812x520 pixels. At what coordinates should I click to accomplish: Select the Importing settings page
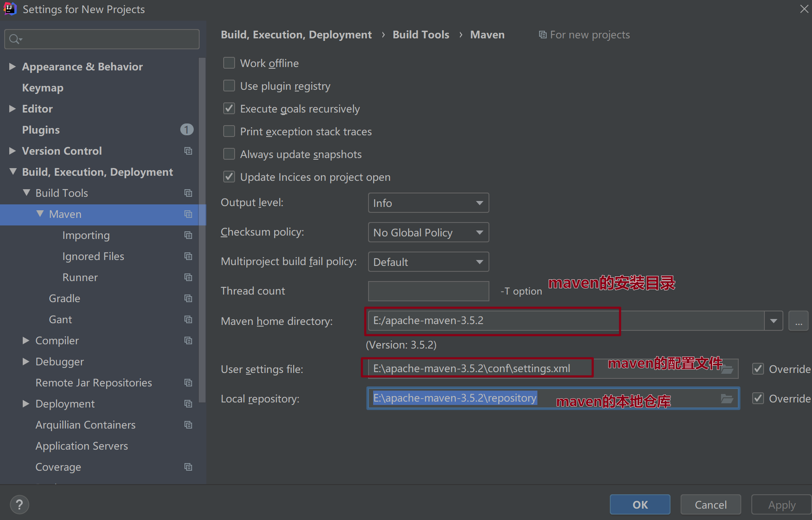coord(86,235)
